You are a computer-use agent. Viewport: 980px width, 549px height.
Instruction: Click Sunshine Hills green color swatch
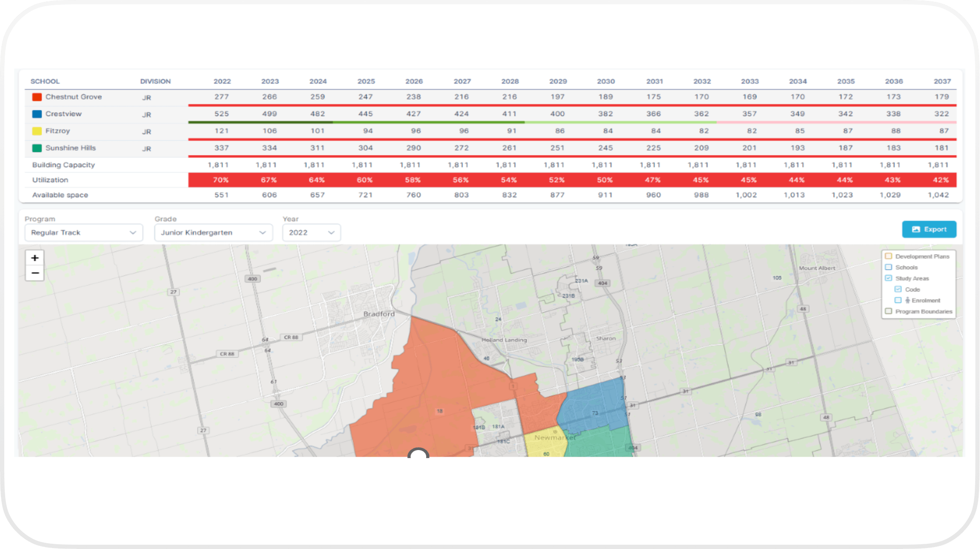pyautogui.click(x=37, y=148)
